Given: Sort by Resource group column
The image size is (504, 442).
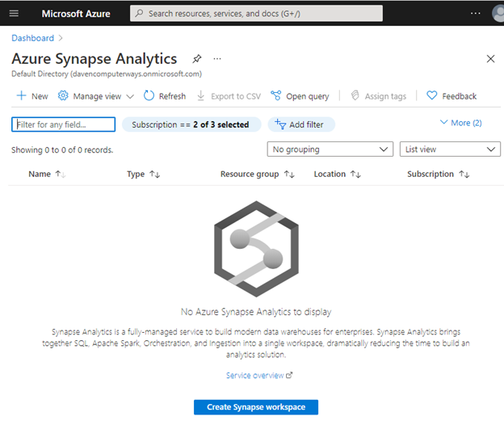Looking at the screenshot, I should click(257, 174).
